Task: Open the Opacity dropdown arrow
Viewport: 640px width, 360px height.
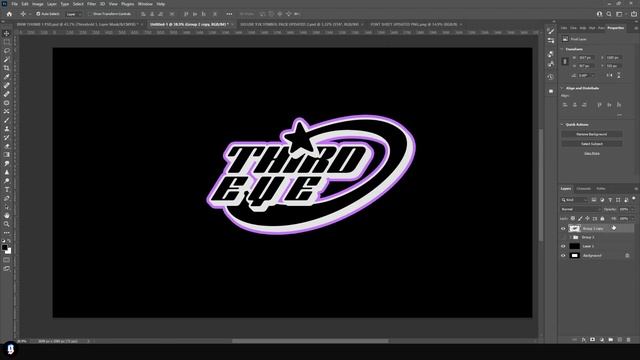Action: point(632,209)
